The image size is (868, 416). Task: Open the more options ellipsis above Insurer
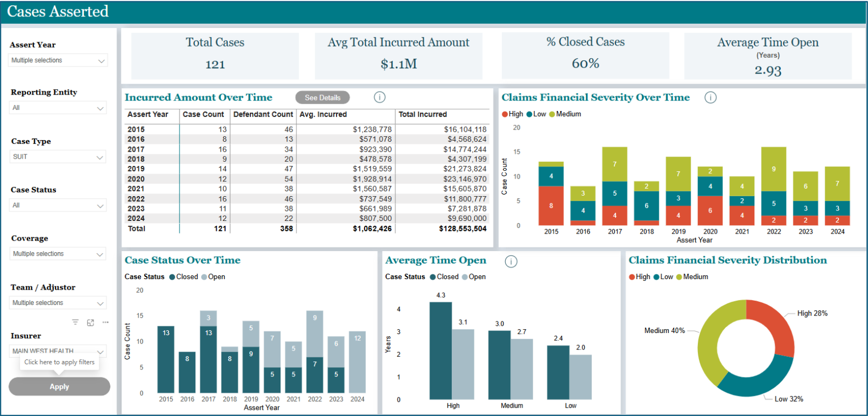point(106,322)
